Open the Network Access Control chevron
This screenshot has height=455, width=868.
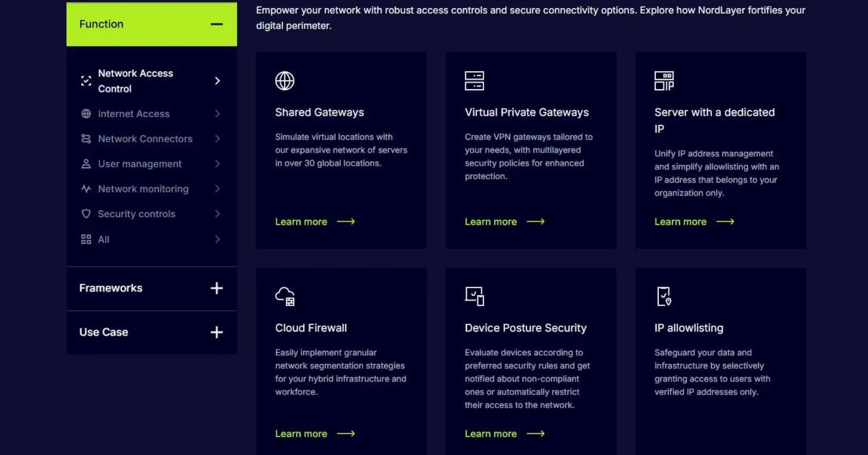click(x=218, y=81)
